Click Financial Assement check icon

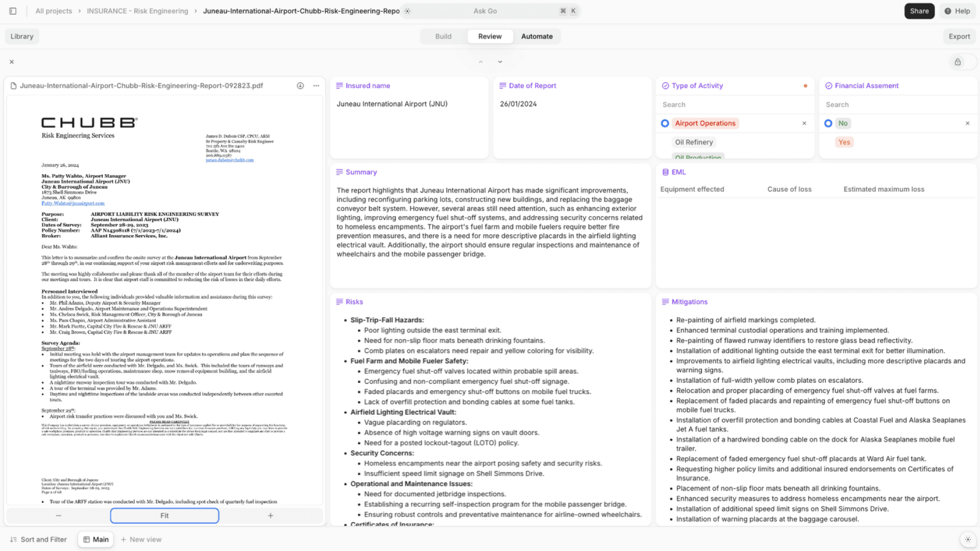tap(829, 86)
